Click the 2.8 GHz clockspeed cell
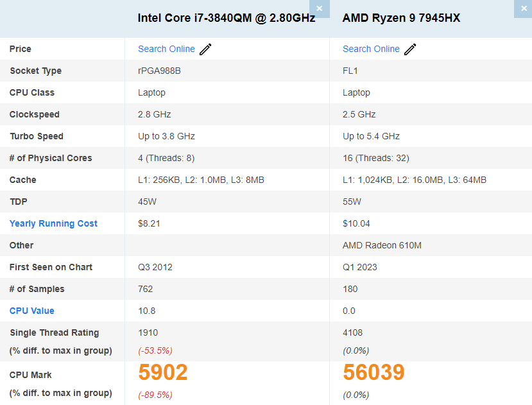Screen dimensions: 532x405 155,114
